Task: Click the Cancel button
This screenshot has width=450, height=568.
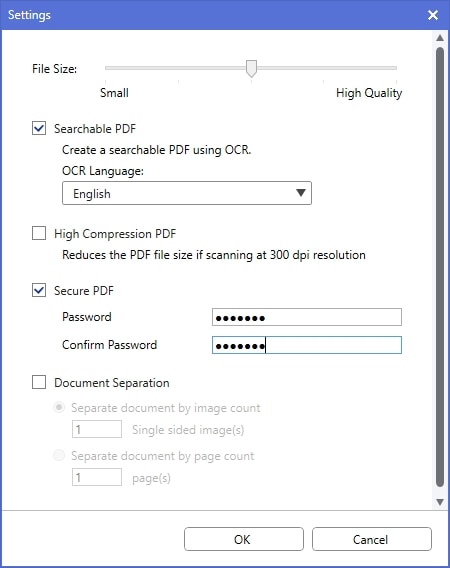Action: 371,539
